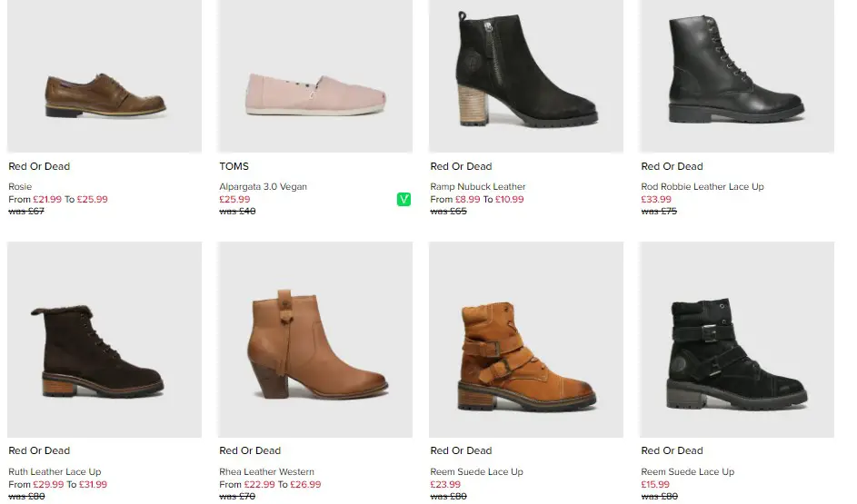The width and height of the screenshot is (857, 504).
Task: Click the Rosie product name link
Action: 20,187
